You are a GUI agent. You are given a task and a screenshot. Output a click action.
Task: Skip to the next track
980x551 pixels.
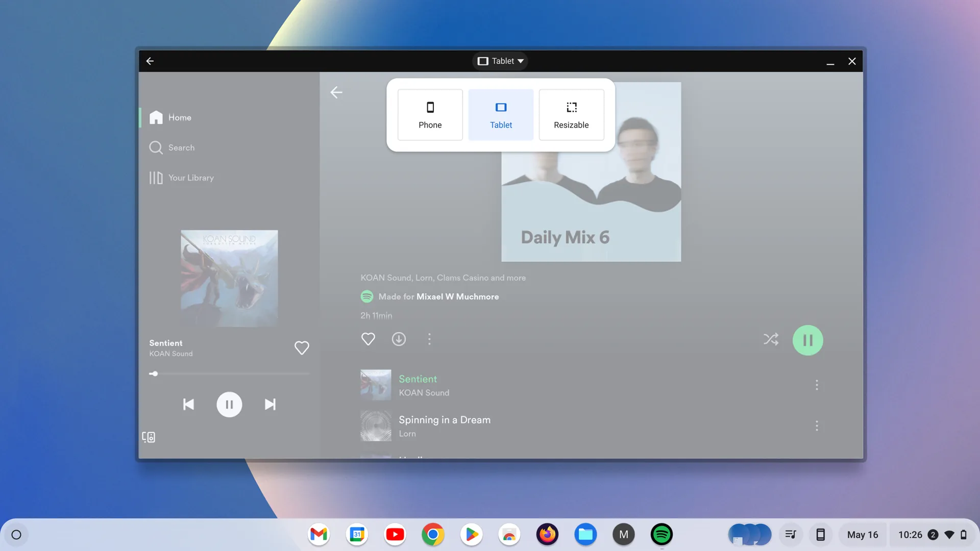(270, 405)
